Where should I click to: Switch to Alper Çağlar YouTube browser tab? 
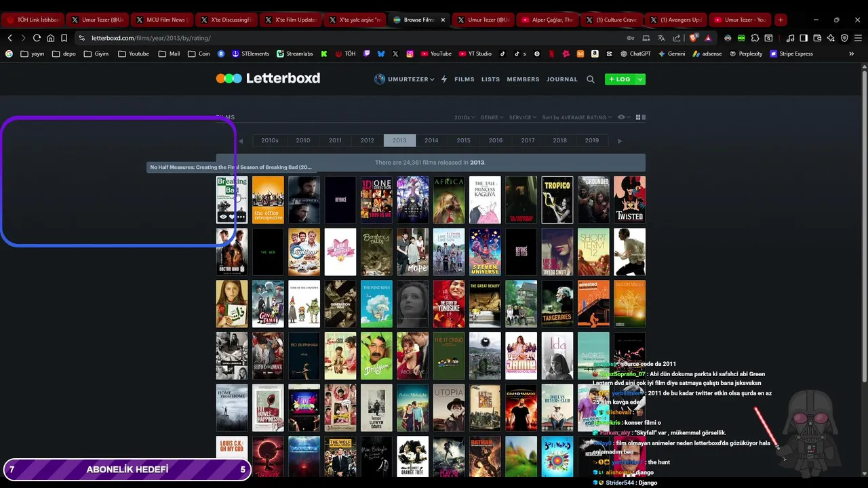(x=547, y=20)
